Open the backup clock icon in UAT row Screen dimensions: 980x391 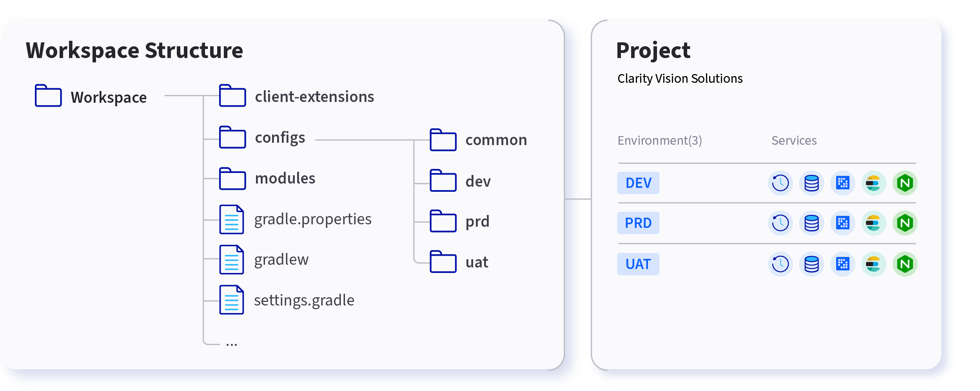pos(780,264)
